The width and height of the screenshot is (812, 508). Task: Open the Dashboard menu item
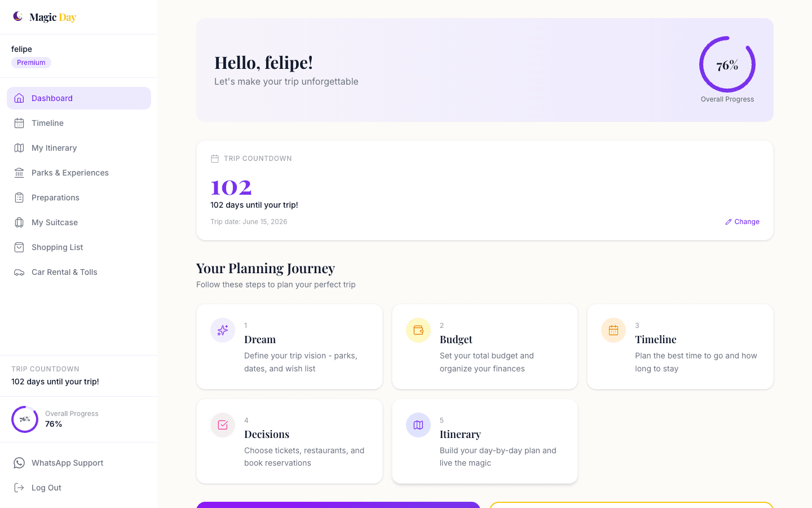tap(79, 98)
